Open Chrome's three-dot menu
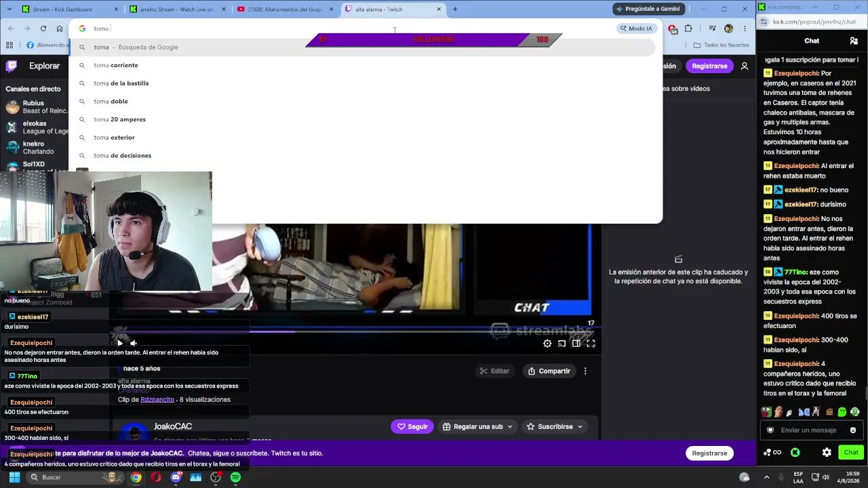This screenshot has height=488, width=868. click(x=745, y=28)
